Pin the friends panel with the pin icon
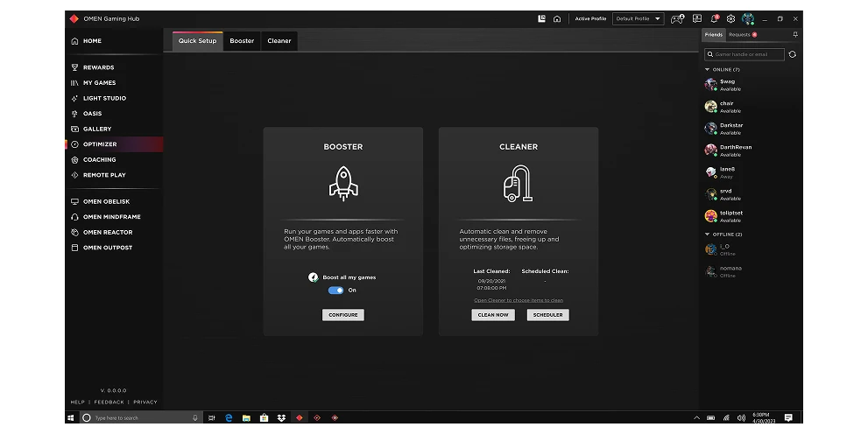Image resolution: width=868 pixels, height=434 pixels. click(x=795, y=34)
